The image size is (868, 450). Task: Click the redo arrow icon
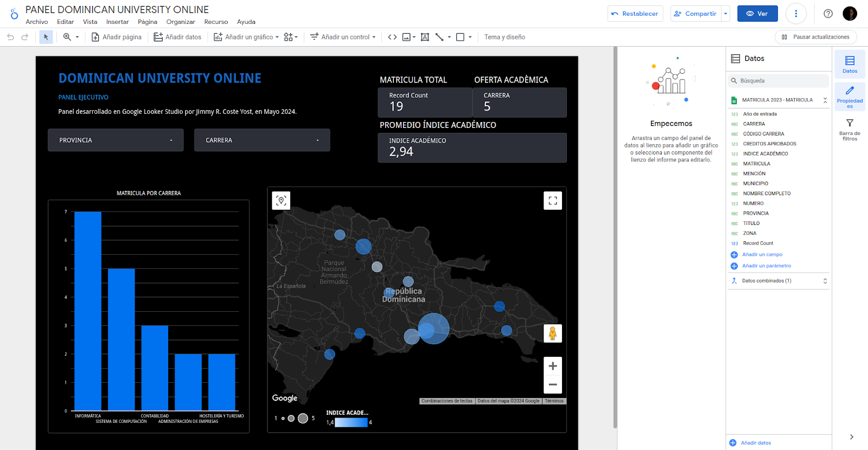click(24, 37)
